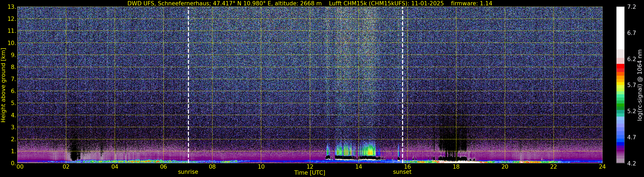Click the white top segment of the colorbar
644x177 pixels.
pos(620,28)
